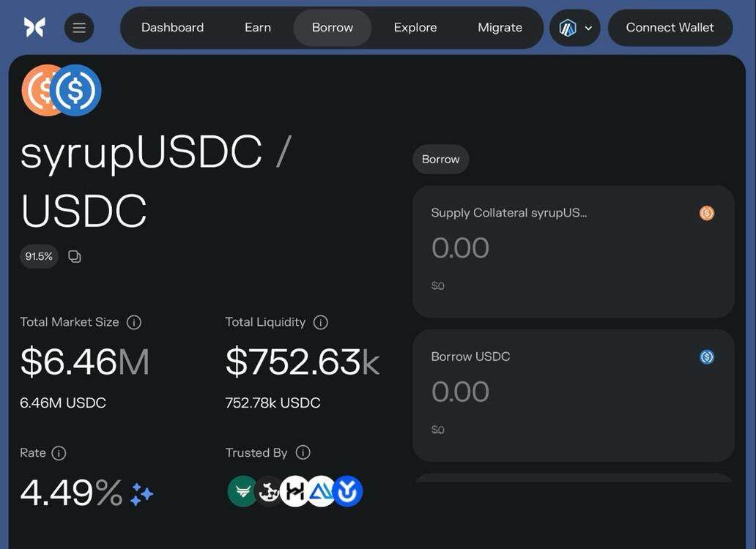756x549 pixels.
Task: Click the Rate info icon
Action: (x=59, y=453)
